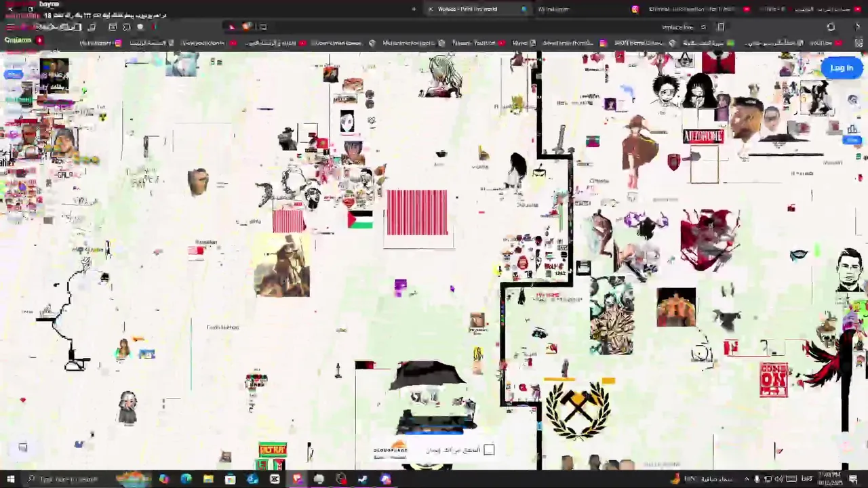Show hidden system tray icons
The image size is (868, 488).
[747, 479]
